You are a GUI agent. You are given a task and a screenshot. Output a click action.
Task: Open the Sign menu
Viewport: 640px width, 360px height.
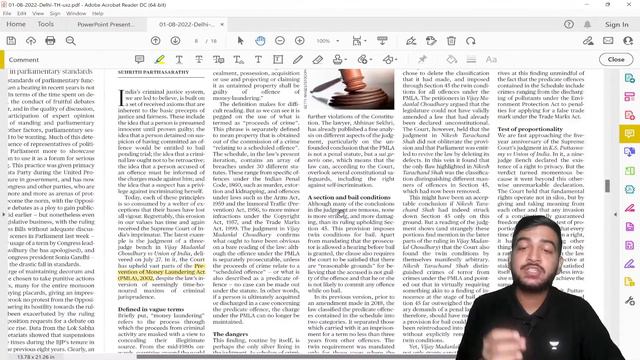(55, 13)
